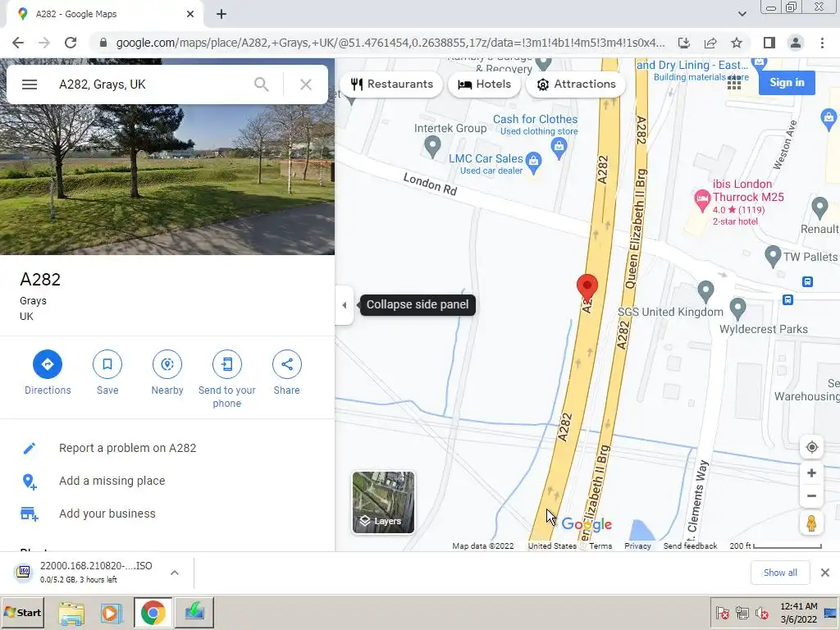Open the Chrome profile icon
840x630 pixels.
[796, 43]
